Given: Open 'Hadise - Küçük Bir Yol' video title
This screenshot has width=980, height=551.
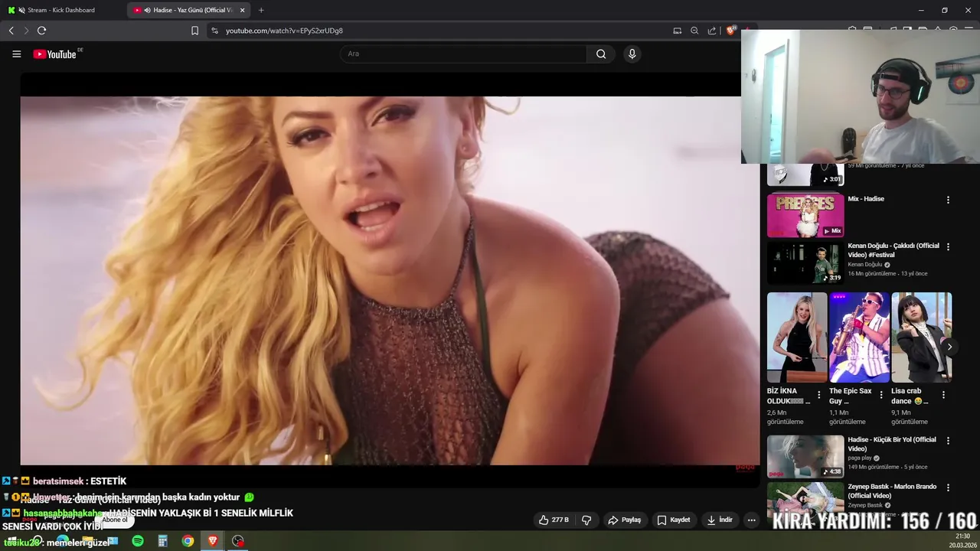Looking at the screenshot, I should (x=892, y=444).
